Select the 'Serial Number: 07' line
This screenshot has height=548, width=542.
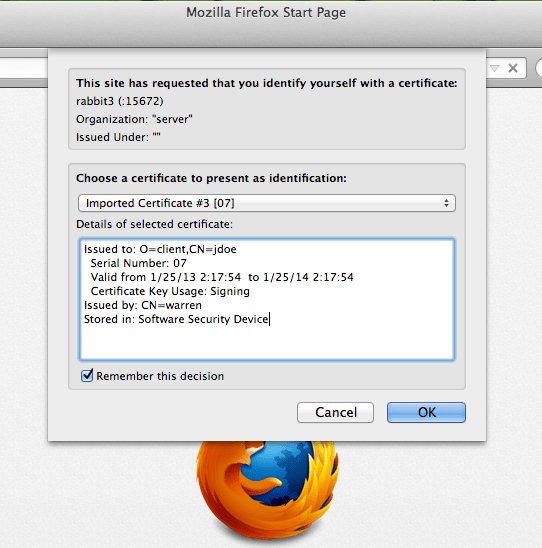point(138,263)
